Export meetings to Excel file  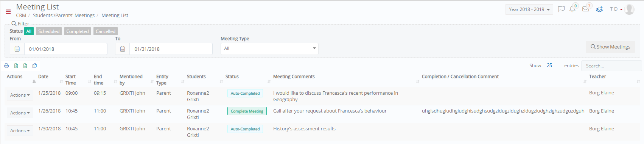click(16, 66)
